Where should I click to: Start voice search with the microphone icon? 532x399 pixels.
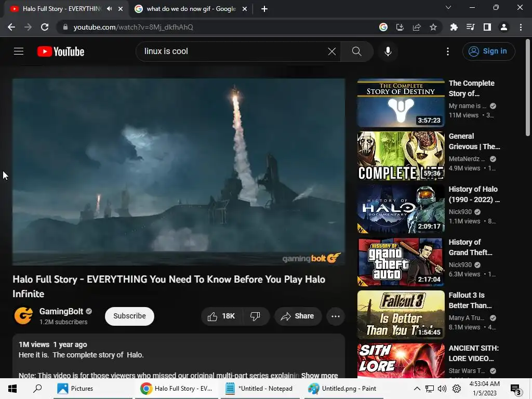click(388, 51)
